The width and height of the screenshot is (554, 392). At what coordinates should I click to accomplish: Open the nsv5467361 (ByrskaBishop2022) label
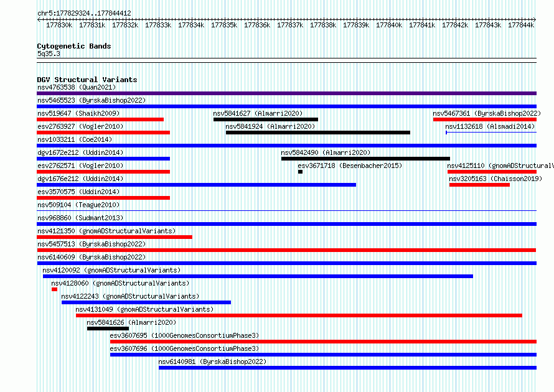[487, 113]
